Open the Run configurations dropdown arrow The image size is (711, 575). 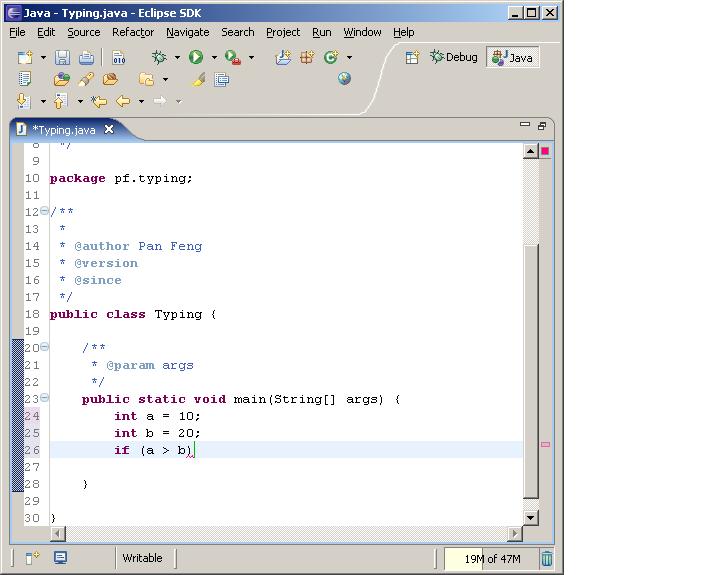(x=214, y=58)
